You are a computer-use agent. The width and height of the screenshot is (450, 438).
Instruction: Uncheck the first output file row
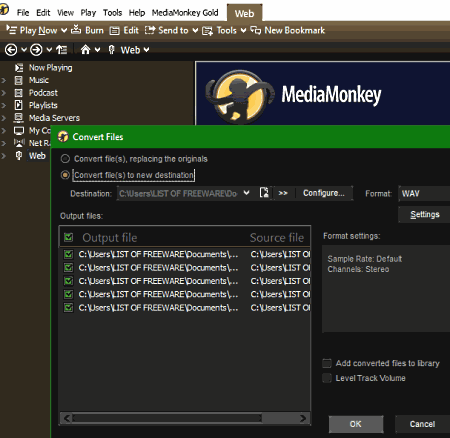(x=69, y=255)
